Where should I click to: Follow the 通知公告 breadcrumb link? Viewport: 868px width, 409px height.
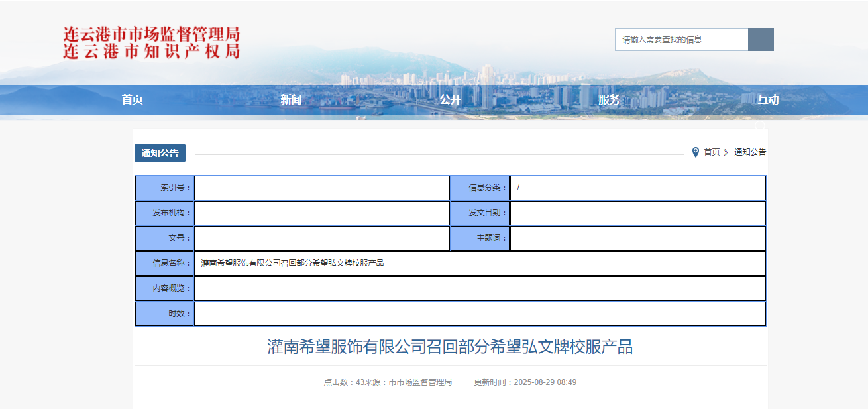(749, 152)
